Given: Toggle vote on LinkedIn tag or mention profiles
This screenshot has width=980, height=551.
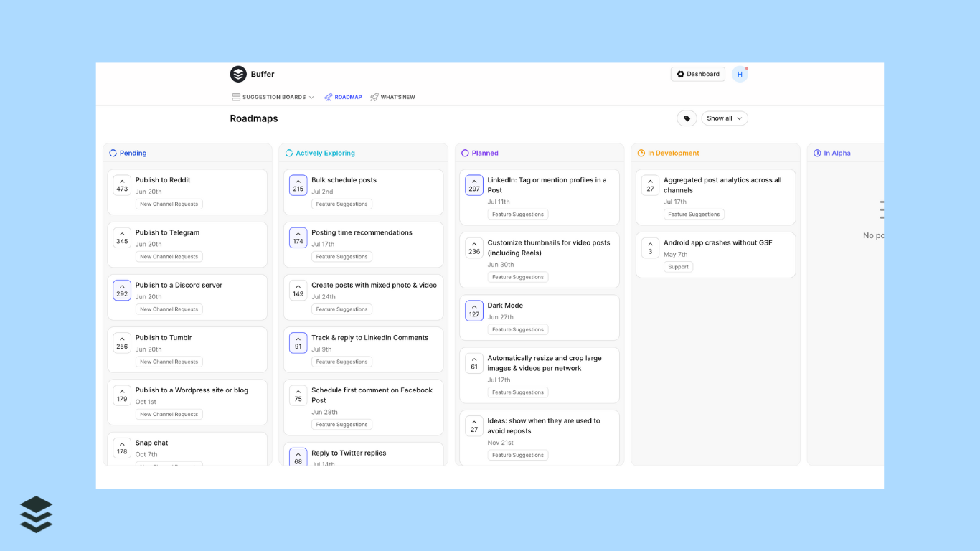Looking at the screenshot, I should click(x=474, y=185).
